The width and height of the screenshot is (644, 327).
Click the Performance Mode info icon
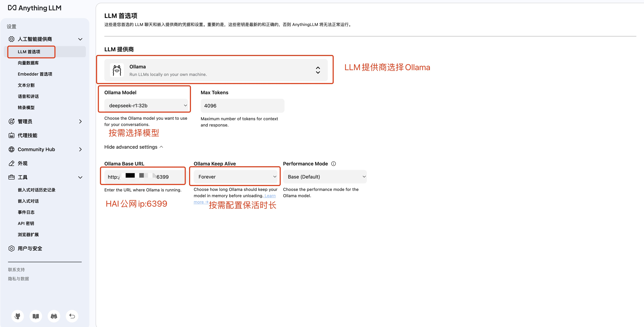(x=334, y=163)
